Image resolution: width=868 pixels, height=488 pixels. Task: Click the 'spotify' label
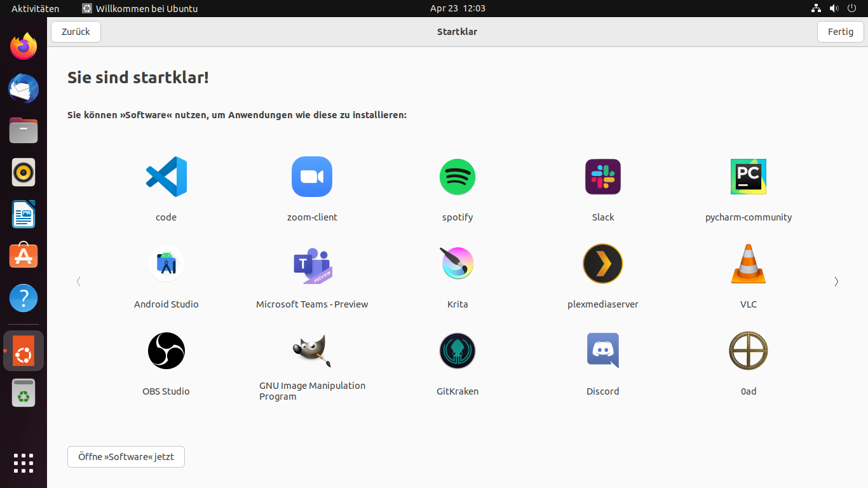click(x=458, y=217)
